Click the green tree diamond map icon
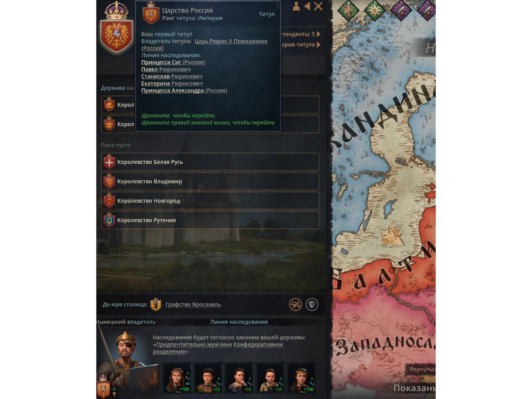 point(348,10)
